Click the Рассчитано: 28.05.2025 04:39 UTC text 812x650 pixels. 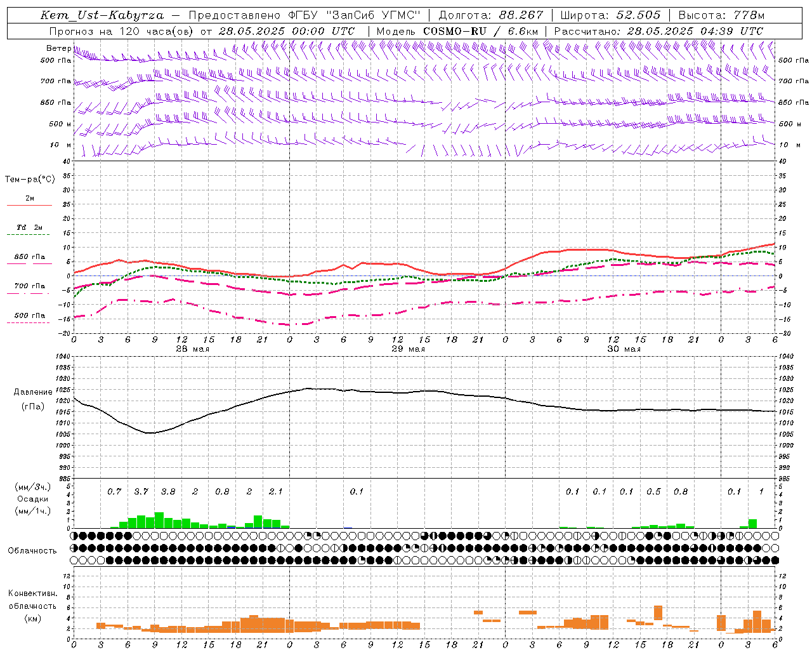pos(658,31)
